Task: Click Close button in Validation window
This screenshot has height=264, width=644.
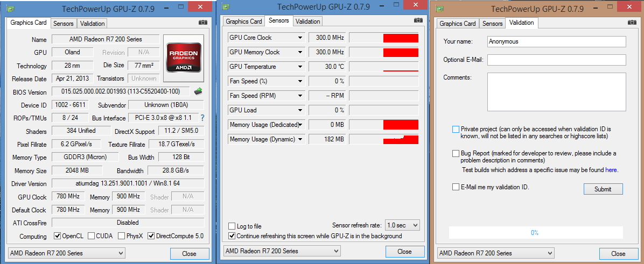Action: 618,254
